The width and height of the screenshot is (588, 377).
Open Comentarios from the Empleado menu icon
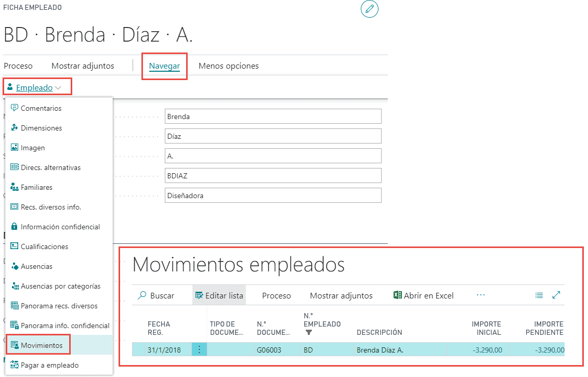click(16, 108)
